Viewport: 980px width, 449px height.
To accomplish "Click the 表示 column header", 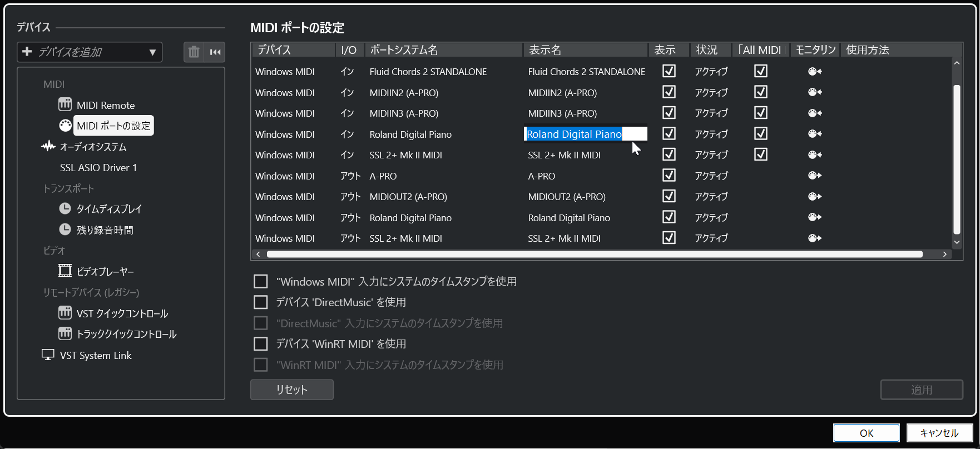I will point(669,50).
